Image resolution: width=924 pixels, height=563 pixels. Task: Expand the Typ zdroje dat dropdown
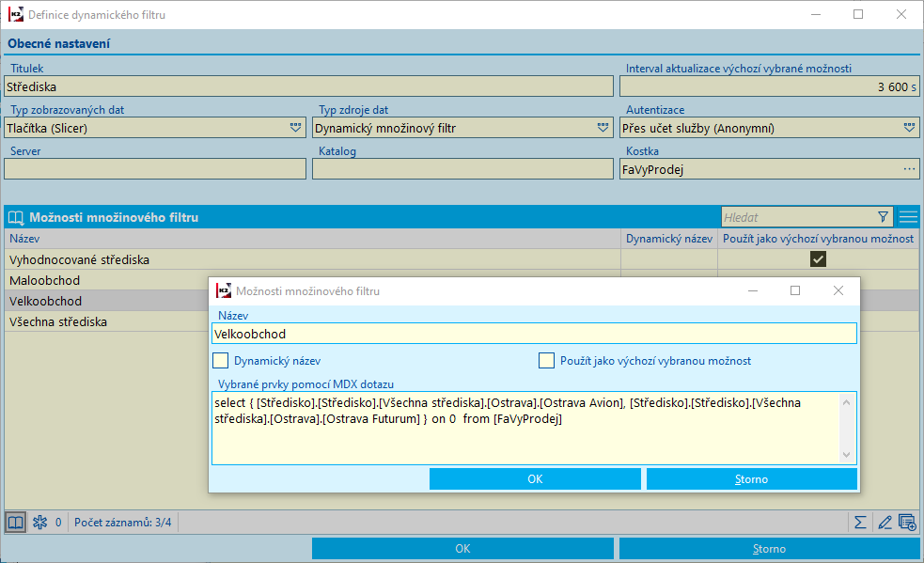tap(603, 127)
